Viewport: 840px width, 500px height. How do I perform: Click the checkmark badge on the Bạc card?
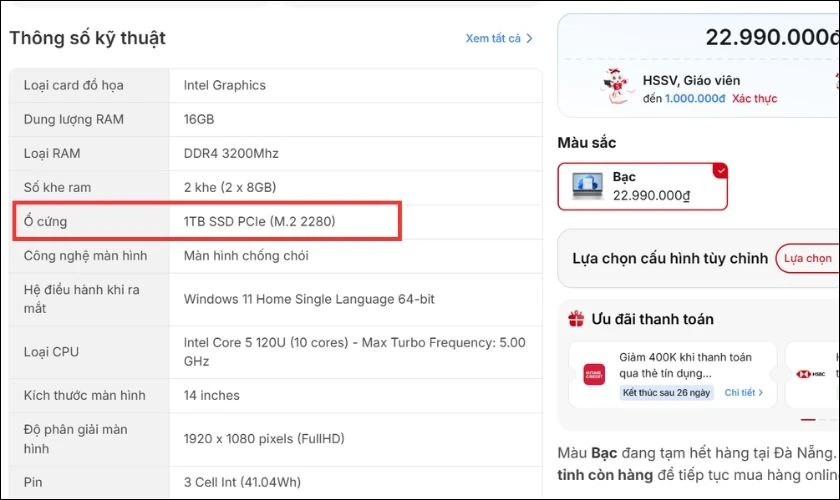pyautogui.click(x=721, y=170)
